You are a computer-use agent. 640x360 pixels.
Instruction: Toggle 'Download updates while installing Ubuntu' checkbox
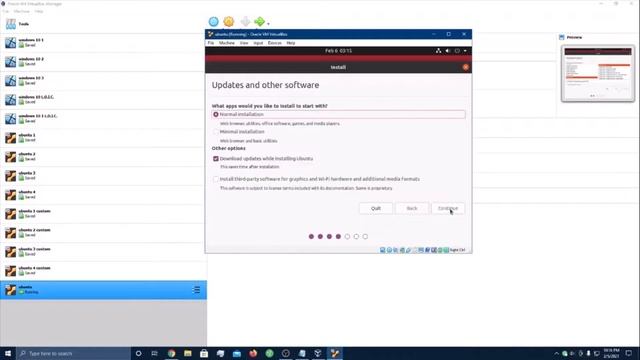click(x=216, y=158)
